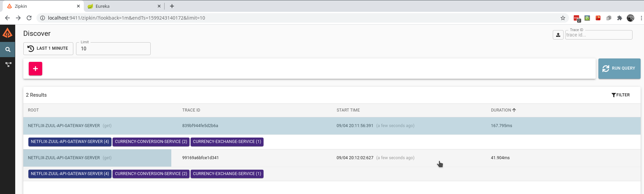Click CURRENCY-CONVERSION-SERVICE (2) badge in the first trace
This screenshot has height=194, width=644.
(x=151, y=142)
